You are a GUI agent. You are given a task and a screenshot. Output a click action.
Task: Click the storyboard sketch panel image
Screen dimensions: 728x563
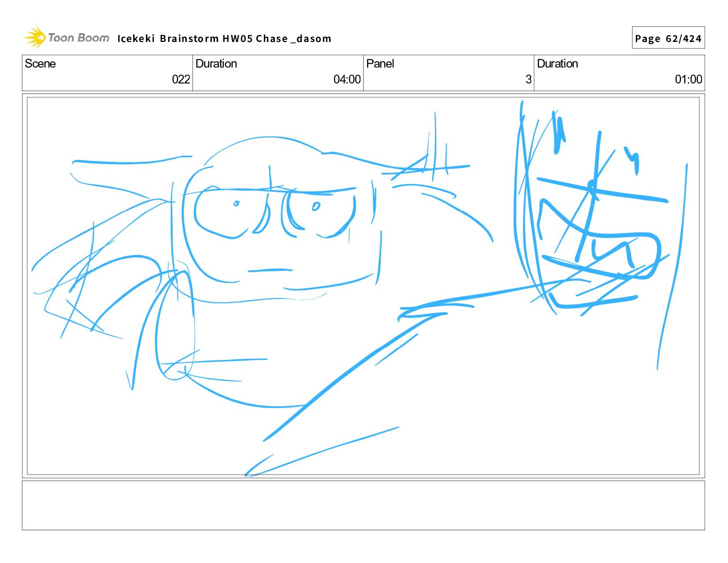click(x=363, y=286)
